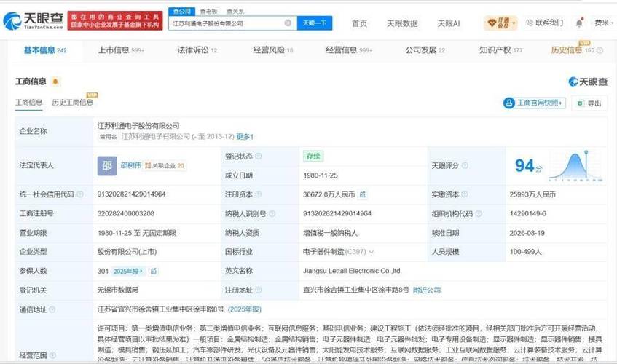Click paid-in capital 25993万人民币
Viewport: 617px width, 364px height.
click(532, 194)
